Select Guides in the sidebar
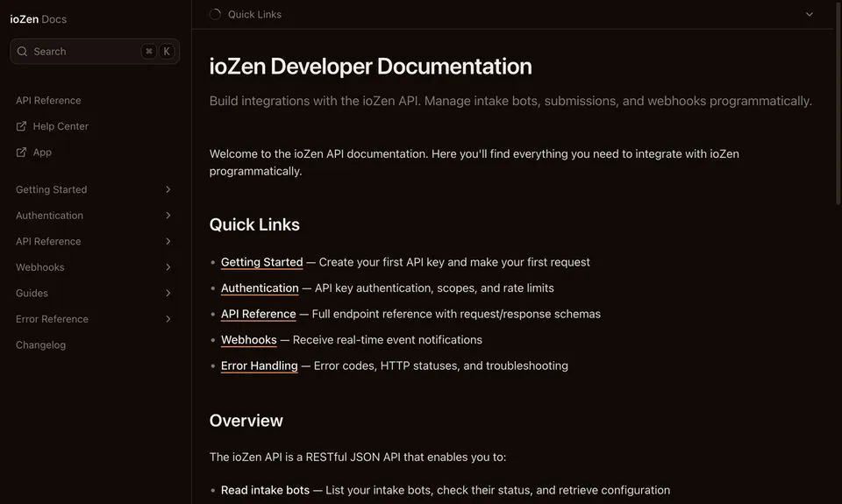Image resolution: width=842 pixels, height=504 pixels. pos(32,293)
